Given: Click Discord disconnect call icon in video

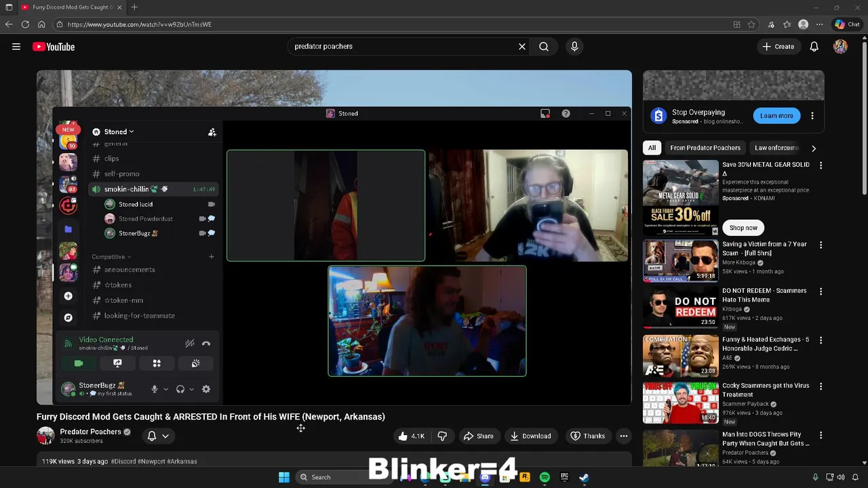Looking at the screenshot, I should click(206, 344).
